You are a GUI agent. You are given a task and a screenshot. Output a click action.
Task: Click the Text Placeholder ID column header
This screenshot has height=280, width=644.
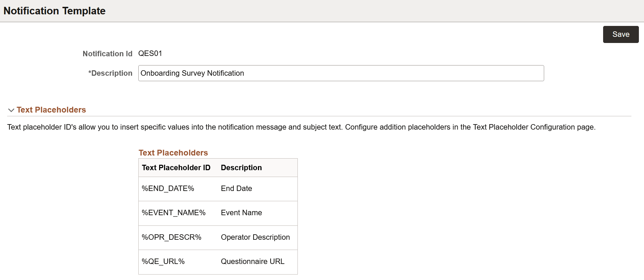pos(176,168)
